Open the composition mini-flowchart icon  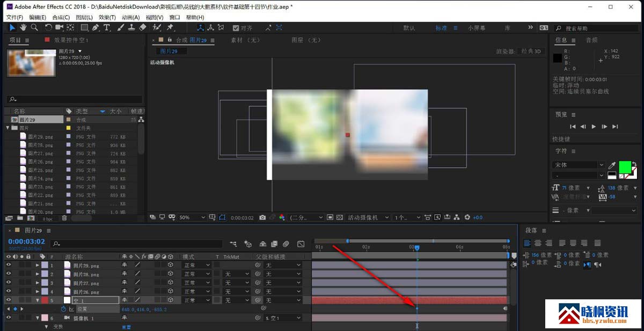click(x=233, y=244)
